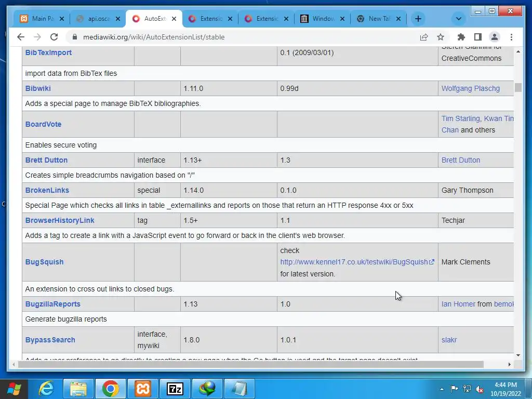
Task: Open slakr author link
Action: tap(449, 340)
